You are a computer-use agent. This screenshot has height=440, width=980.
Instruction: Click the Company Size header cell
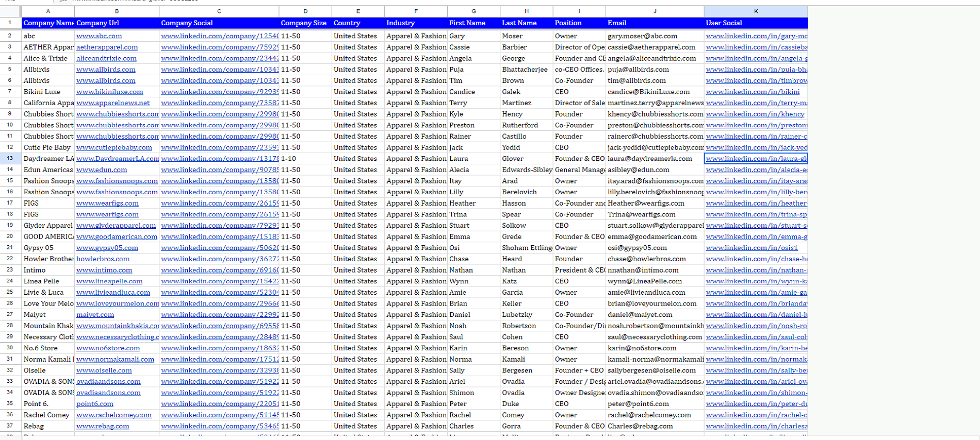click(305, 23)
